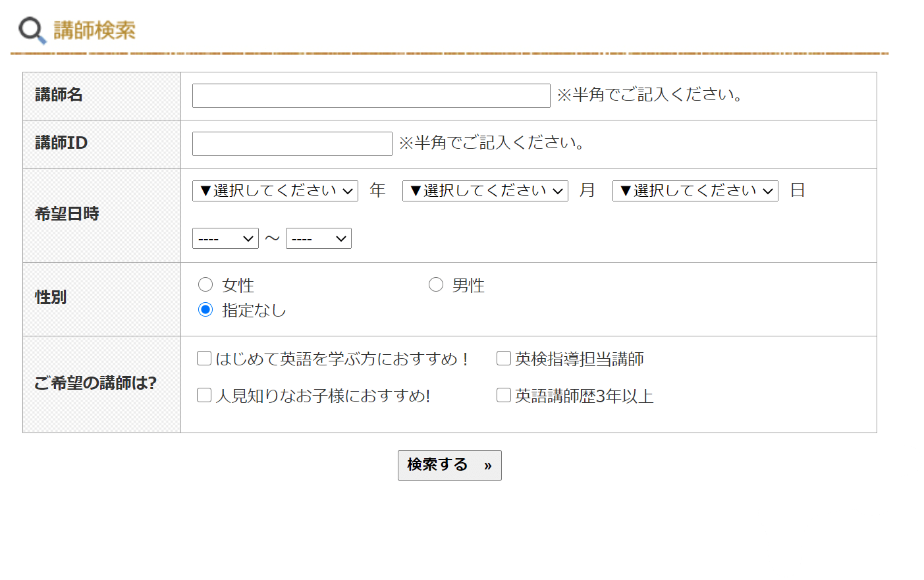The image size is (924, 580).
Task: Click the ご希望の講師は? row label
Action: pos(95,383)
